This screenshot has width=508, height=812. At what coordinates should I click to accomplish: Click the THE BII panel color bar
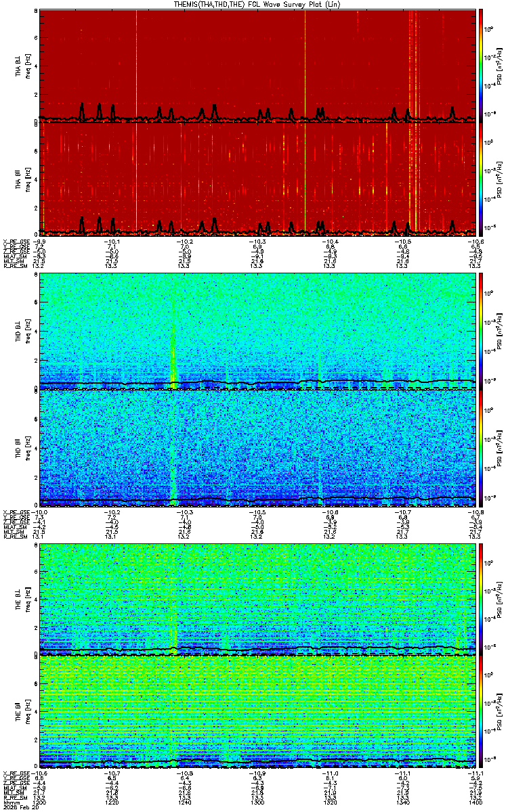481,712
